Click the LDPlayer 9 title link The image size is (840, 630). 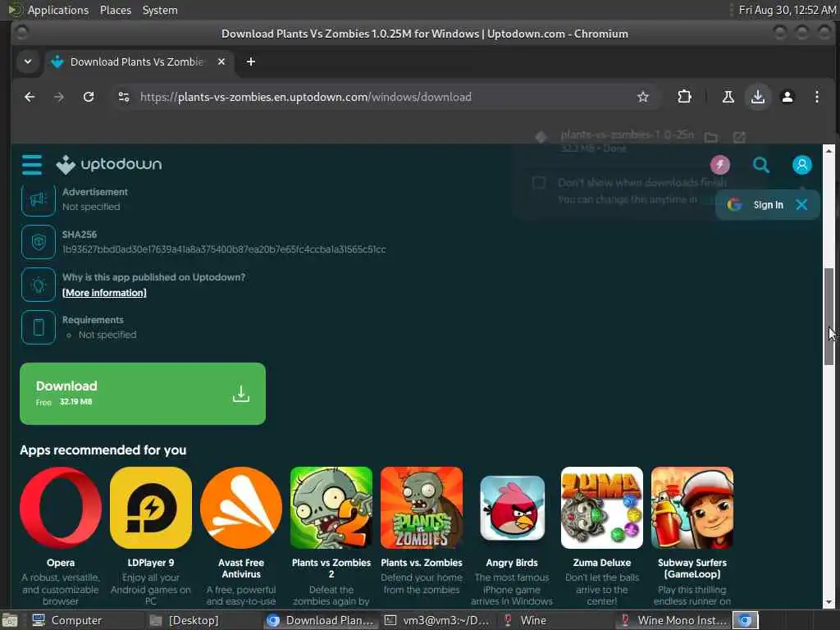pyautogui.click(x=151, y=563)
